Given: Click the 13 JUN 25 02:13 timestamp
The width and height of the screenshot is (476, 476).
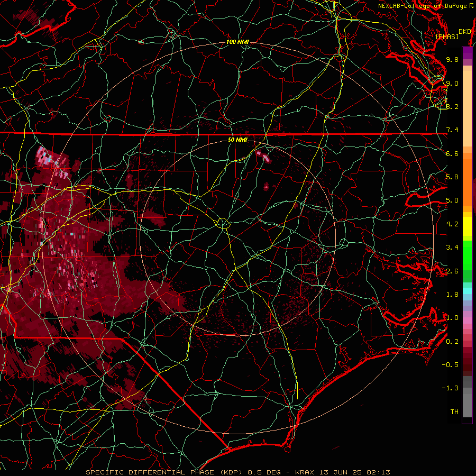Looking at the screenshot, I should 354,472.
